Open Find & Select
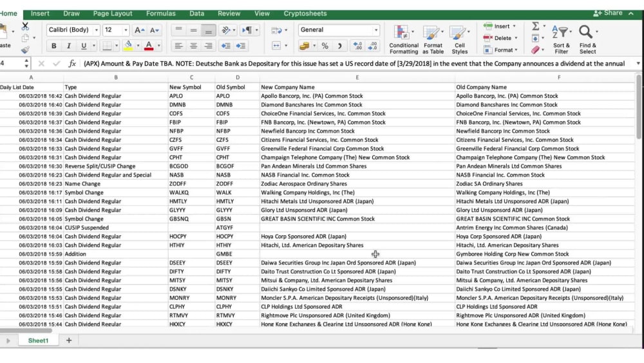The height and width of the screenshot is (363, 644). 588,39
